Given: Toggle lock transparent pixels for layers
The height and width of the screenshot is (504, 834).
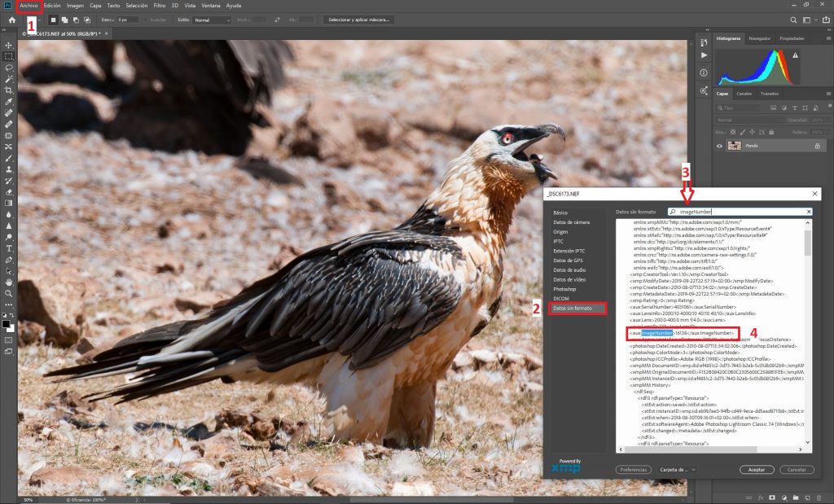Looking at the screenshot, I should coord(732,132).
